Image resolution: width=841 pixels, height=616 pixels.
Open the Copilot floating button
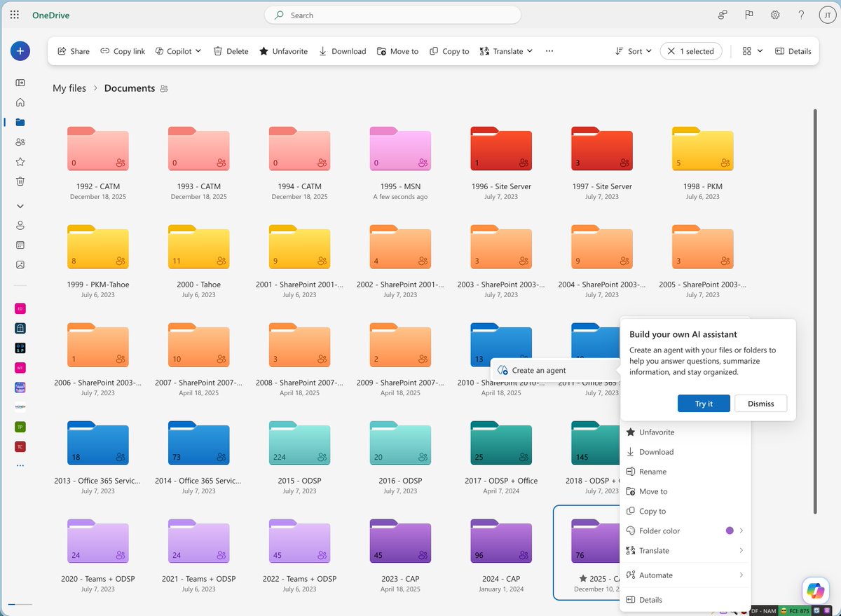(815, 591)
